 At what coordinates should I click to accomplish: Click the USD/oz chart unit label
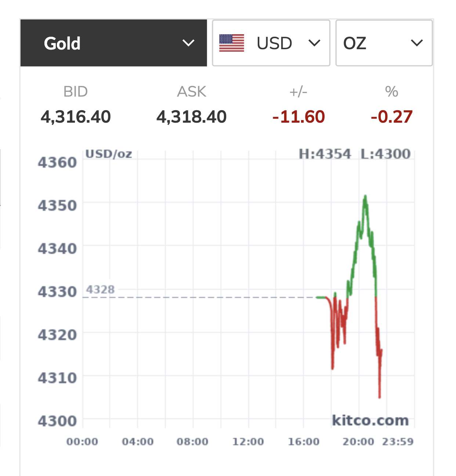click(x=109, y=154)
